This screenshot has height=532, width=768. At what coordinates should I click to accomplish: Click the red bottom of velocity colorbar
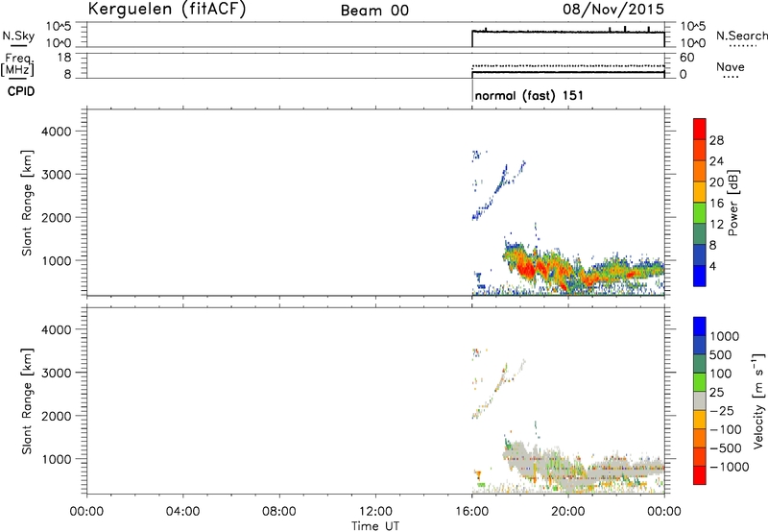click(x=700, y=475)
